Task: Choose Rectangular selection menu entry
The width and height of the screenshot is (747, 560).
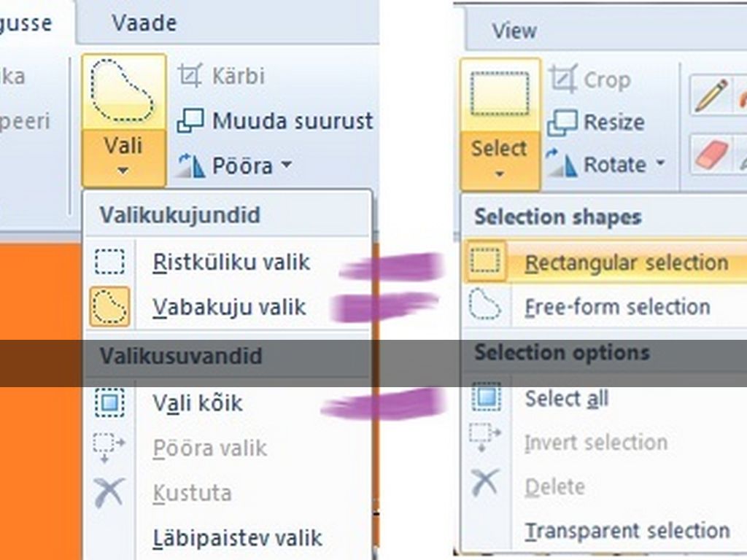Action: pos(626,262)
